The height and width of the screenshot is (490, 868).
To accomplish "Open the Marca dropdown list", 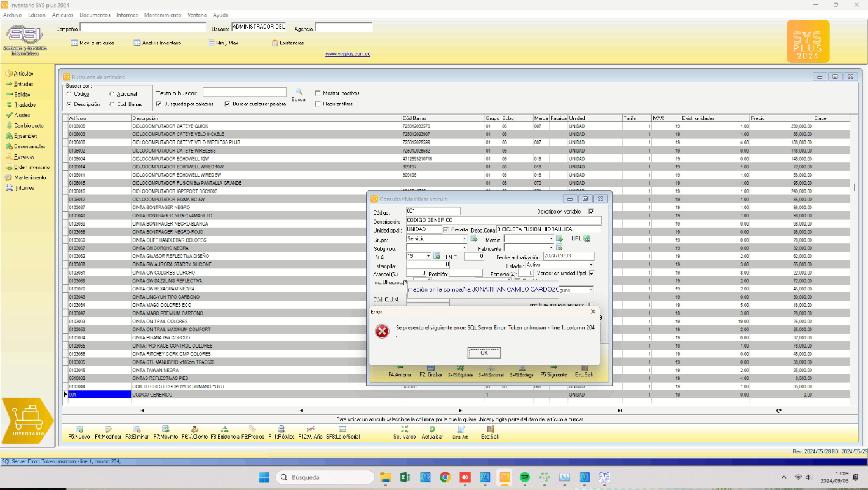I will (550, 239).
